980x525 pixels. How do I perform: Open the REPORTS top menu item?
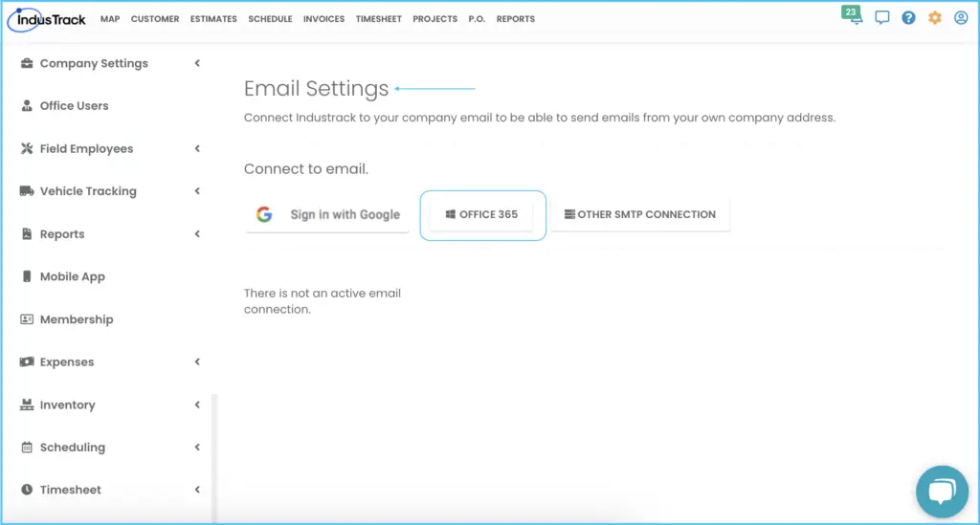(x=516, y=19)
